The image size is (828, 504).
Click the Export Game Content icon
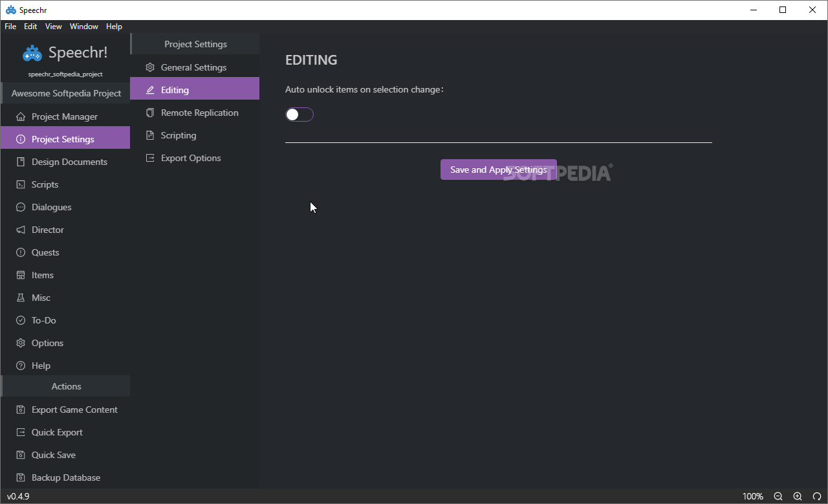tap(20, 410)
